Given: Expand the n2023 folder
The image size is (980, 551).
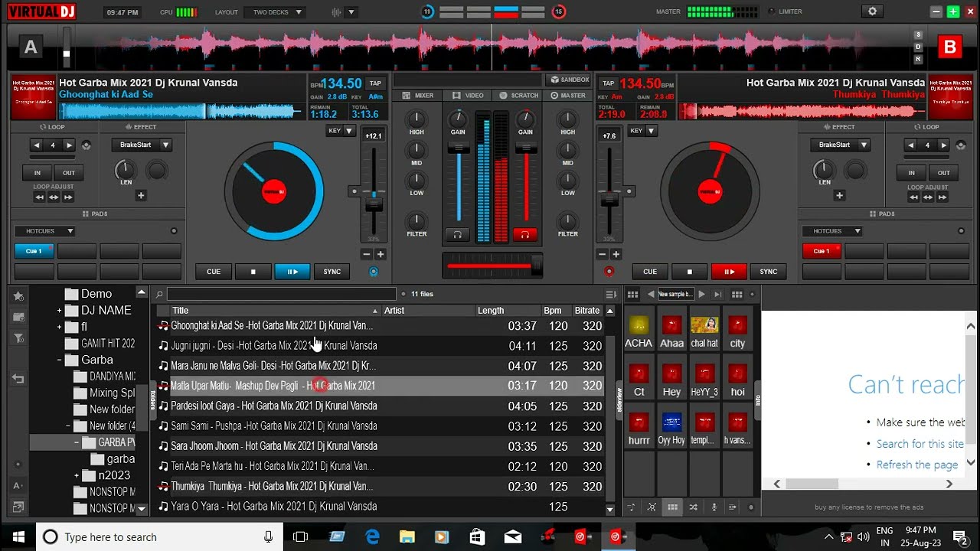Looking at the screenshot, I should [x=77, y=475].
